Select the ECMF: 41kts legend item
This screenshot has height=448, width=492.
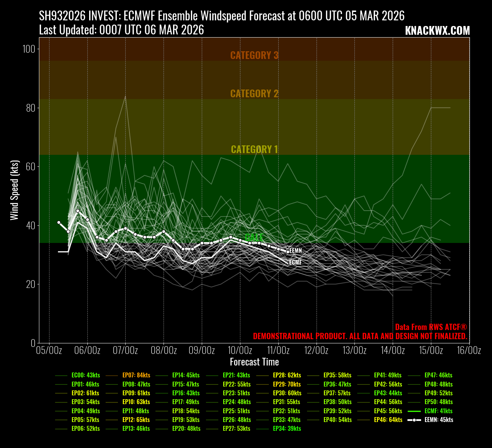click(438, 411)
